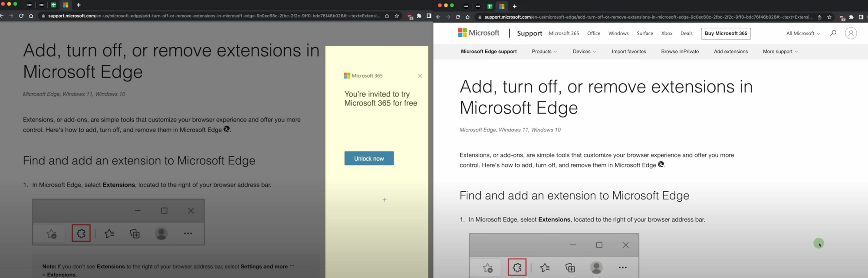Open Xbox in header navigation
868x278 pixels.
coord(667,33)
